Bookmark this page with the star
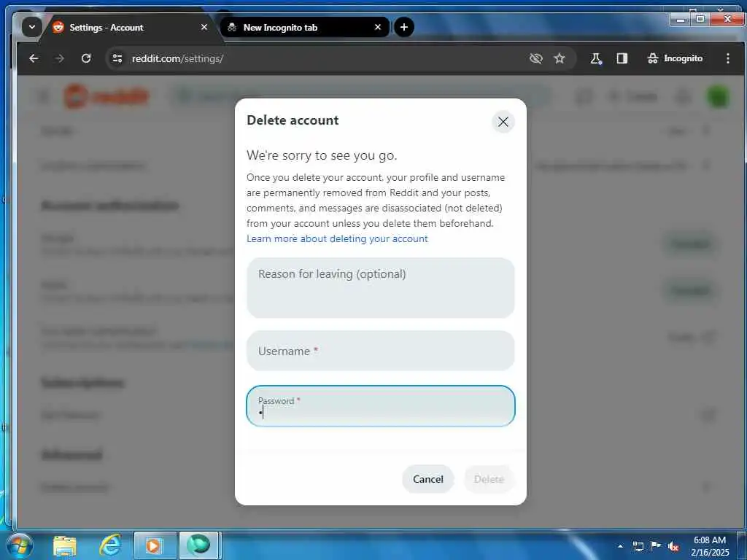Viewport: 747px width, 560px height. [x=560, y=58]
